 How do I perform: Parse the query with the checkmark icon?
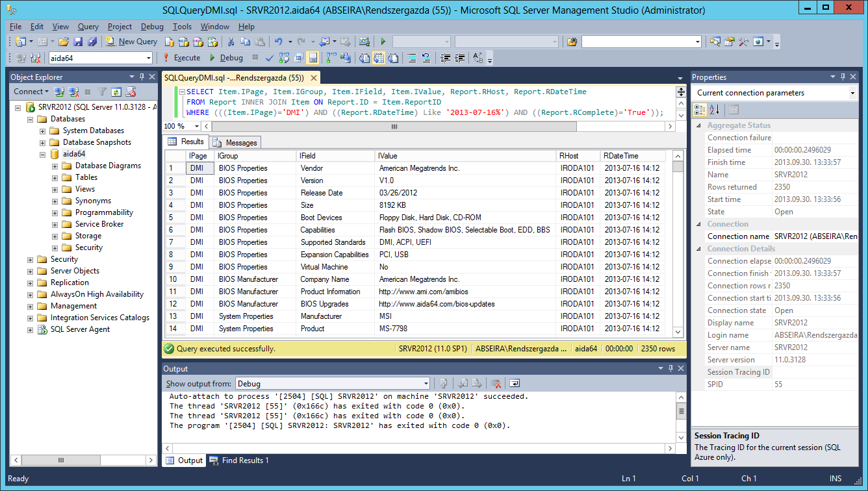270,58
